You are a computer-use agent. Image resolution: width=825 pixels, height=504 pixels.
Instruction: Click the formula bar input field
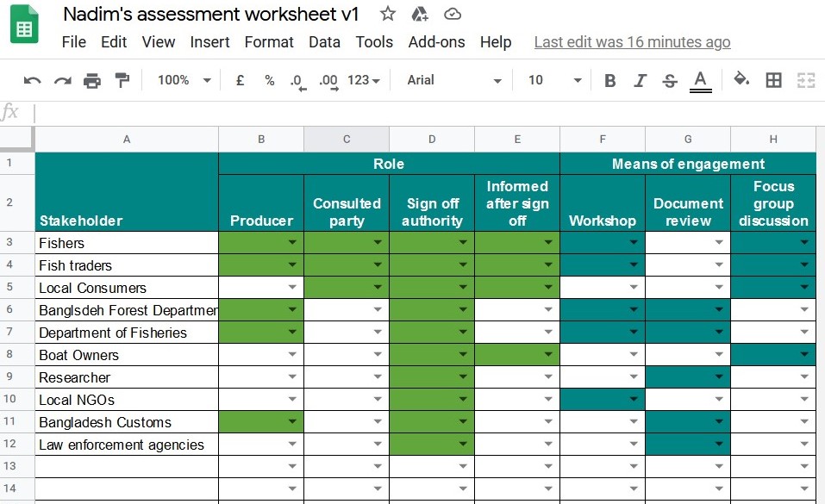[x=422, y=113]
